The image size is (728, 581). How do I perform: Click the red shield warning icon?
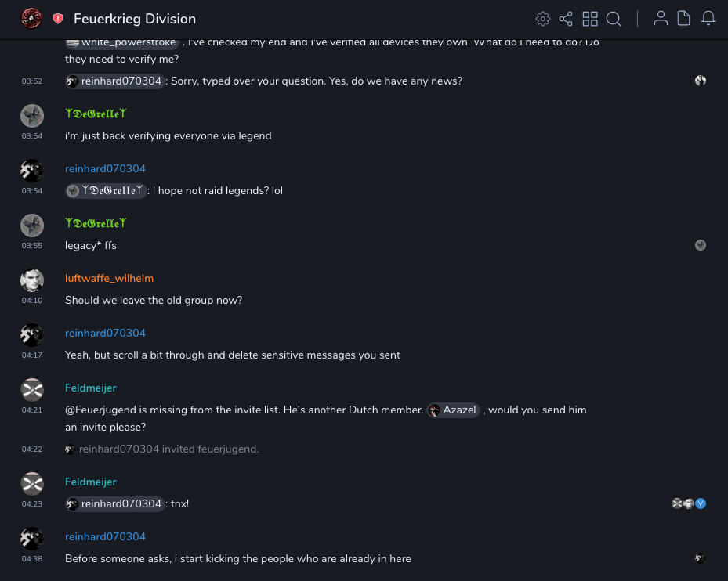[58, 19]
